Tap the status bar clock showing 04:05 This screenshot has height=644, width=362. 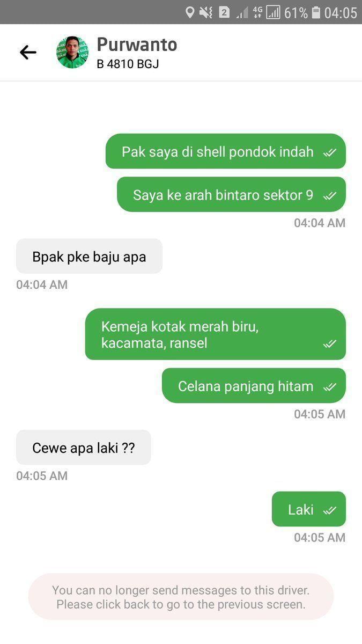click(x=341, y=12)
